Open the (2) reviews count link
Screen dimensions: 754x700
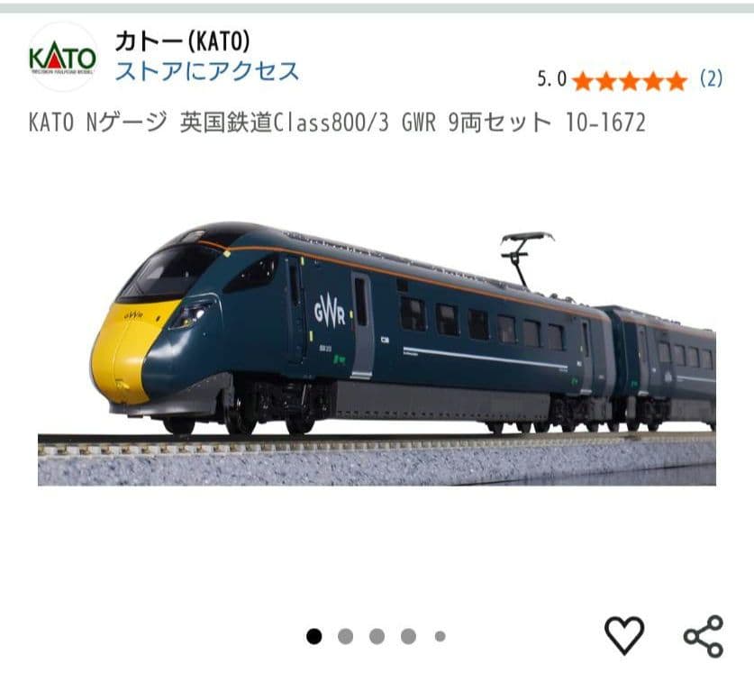tap(711, 78)
